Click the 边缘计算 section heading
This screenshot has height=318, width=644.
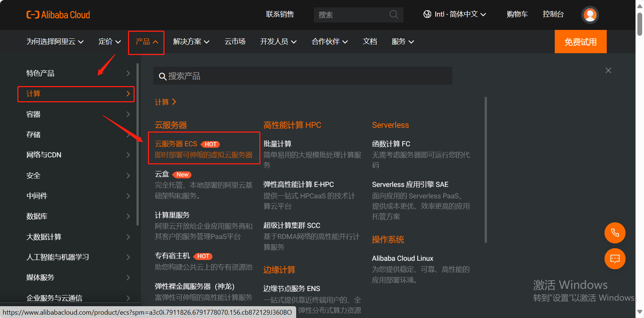(x=279, y=270)
